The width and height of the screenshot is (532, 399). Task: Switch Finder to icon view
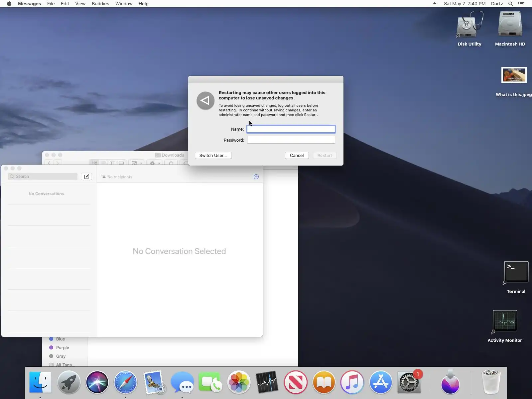[94, 163]
